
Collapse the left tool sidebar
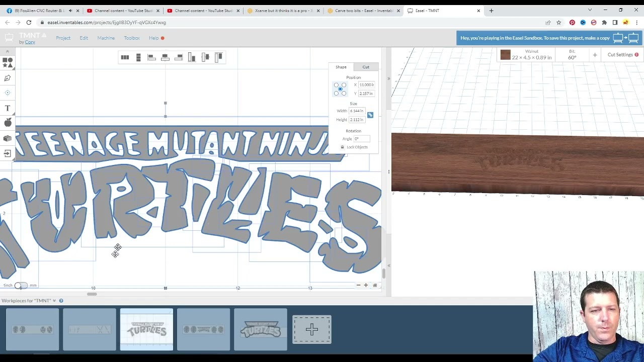[7, 51]
